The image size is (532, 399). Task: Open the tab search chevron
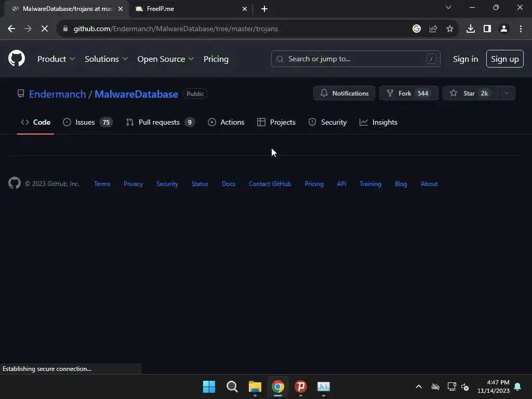(448, 7)
